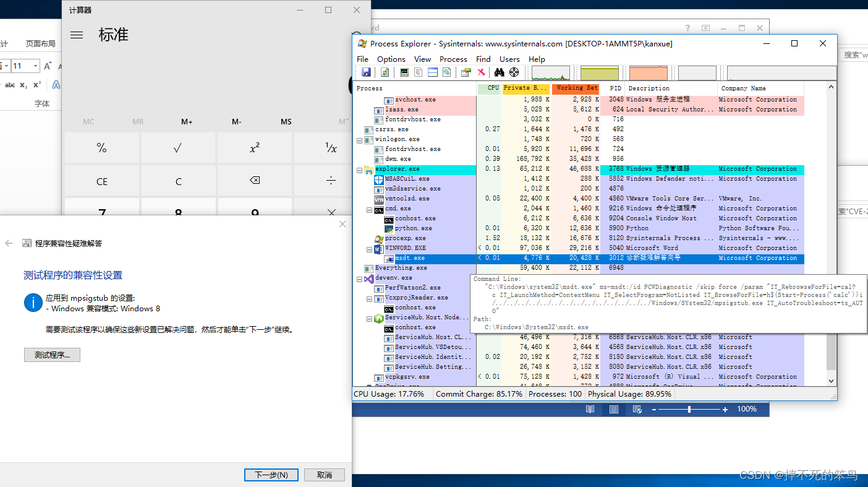868x487 pixels.
Task: Find a handle or DLL with binoculars tool
Action: click(x=498, y=72)
